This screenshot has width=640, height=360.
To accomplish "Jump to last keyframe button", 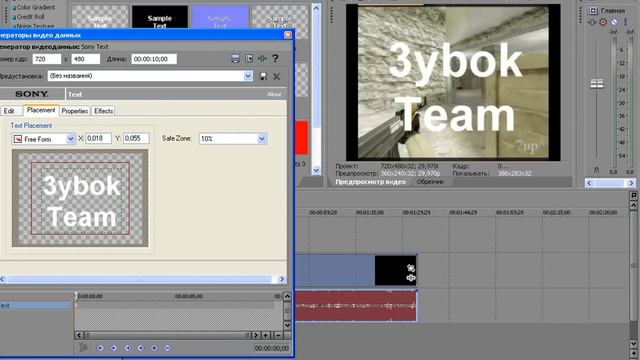I will click(140, 348).
